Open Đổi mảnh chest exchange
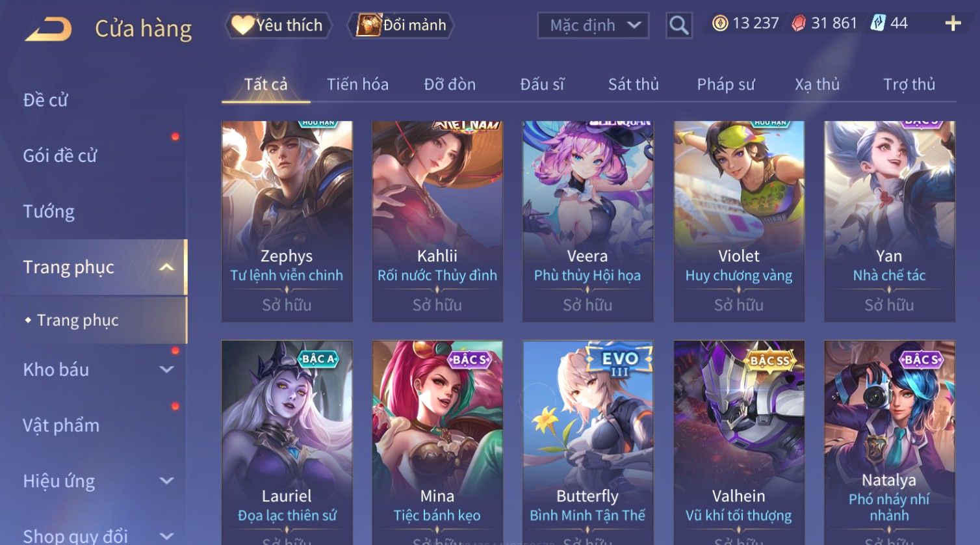980x545 pixels. coord(401,25)
